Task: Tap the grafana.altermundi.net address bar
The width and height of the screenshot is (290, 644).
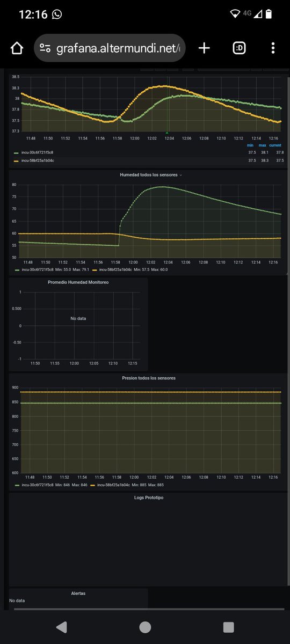Action: click(x=110, y=48)
